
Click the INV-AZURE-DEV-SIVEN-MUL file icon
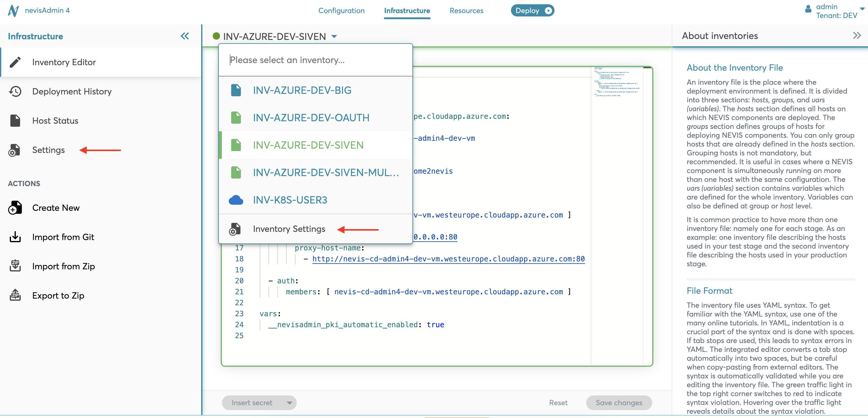[236, 172]
